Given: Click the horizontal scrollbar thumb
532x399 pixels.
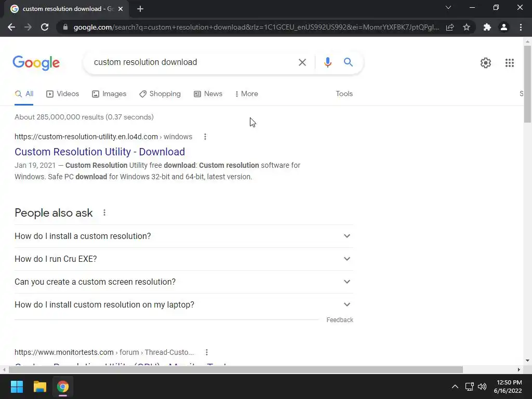Looking at the screenshot, I should (x=235, y=369).
